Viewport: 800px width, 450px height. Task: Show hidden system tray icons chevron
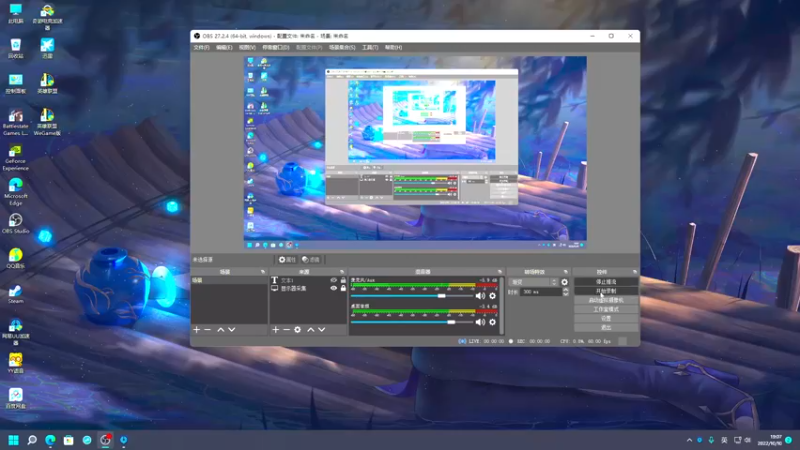coord(689,440)
